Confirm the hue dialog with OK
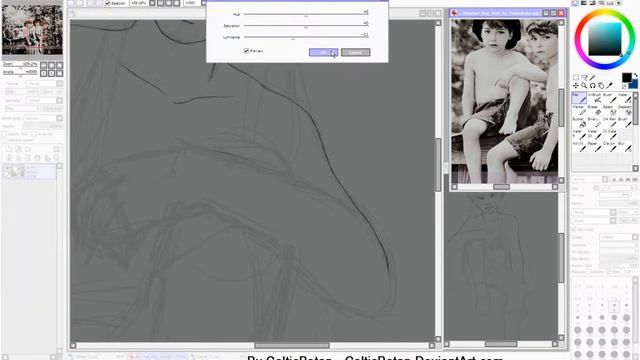640x360 pixels. tap(323, 52)
